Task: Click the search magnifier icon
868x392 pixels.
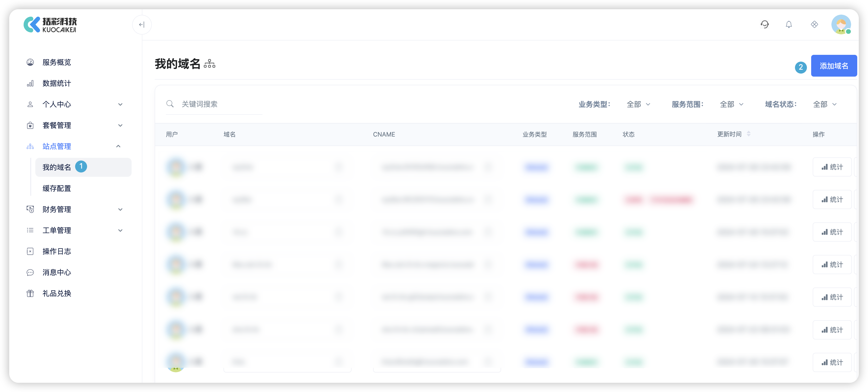Action: [x=170, y=104]
